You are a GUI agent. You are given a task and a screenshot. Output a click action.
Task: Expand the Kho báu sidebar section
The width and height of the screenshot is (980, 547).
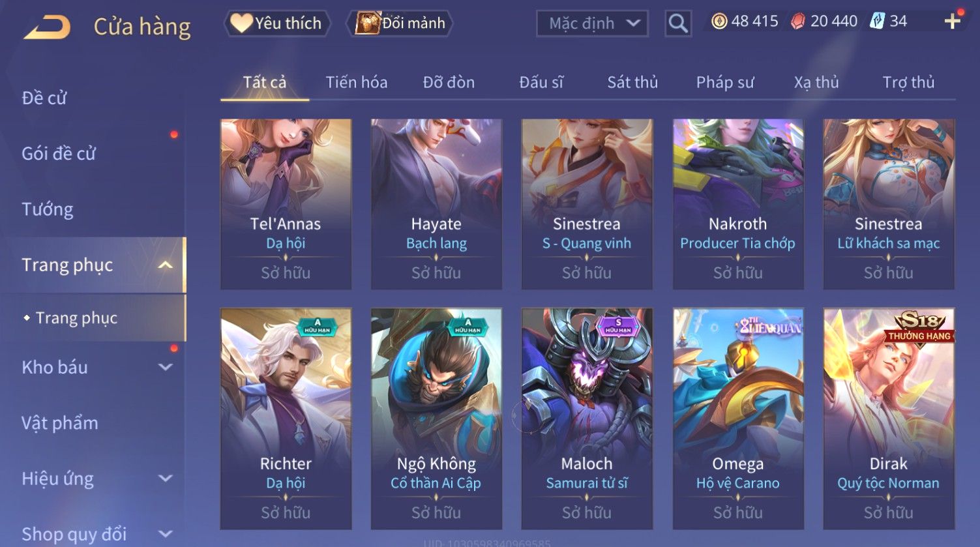coord(166,367)
